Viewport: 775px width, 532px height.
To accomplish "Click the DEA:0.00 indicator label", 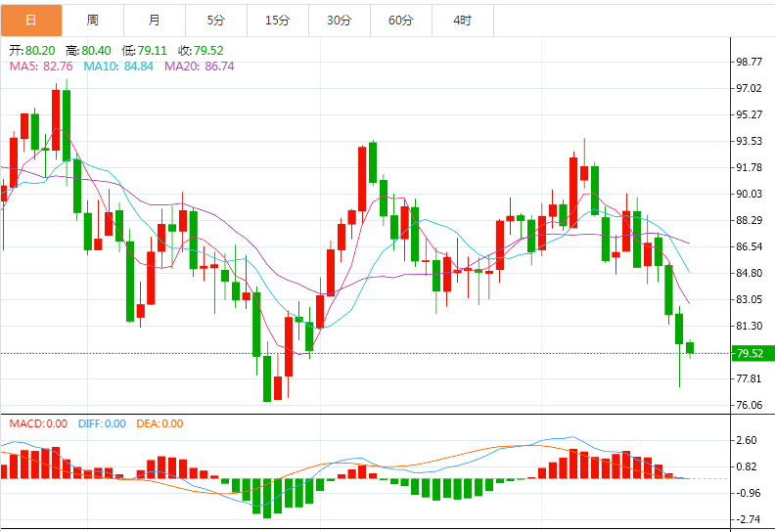I will pos(160,423).
